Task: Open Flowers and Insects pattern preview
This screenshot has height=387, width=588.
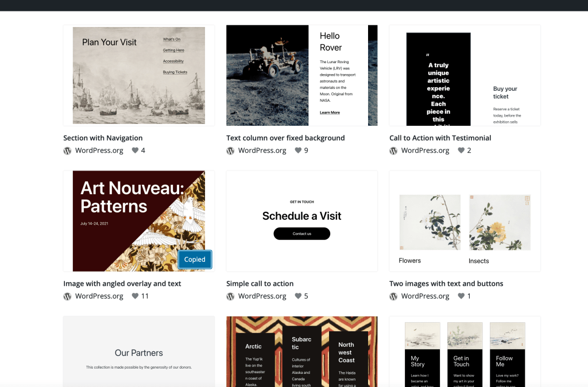Action: click(465, 221)
